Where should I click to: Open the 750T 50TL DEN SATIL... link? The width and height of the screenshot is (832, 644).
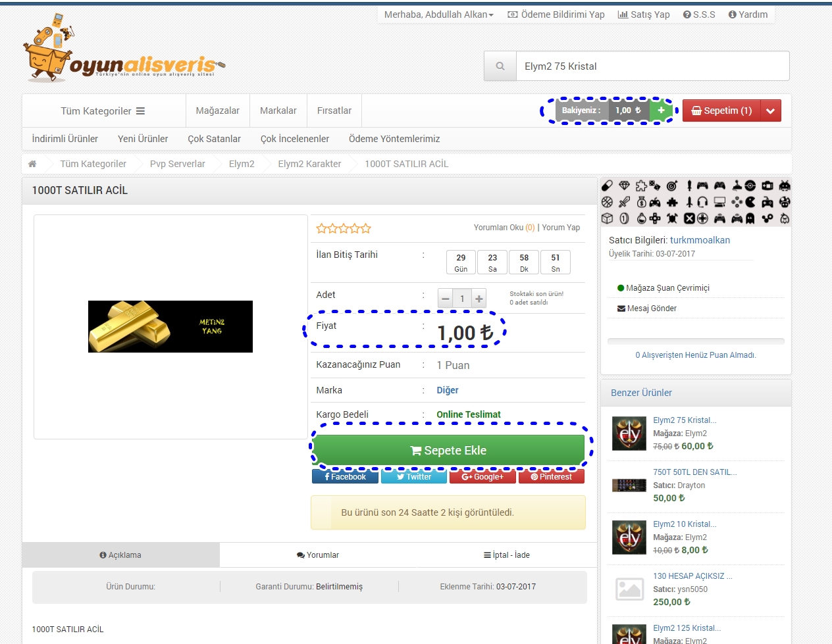(x=695, y=472)
